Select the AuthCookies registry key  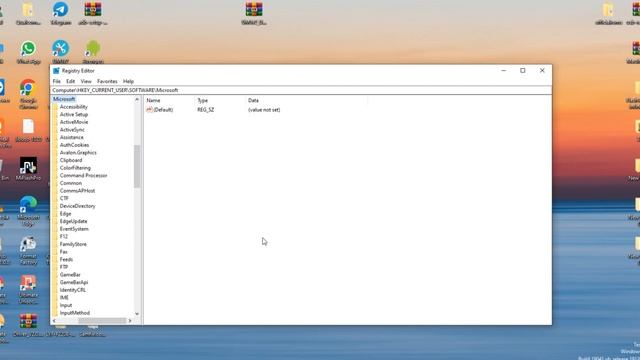(x=74, y=145)
